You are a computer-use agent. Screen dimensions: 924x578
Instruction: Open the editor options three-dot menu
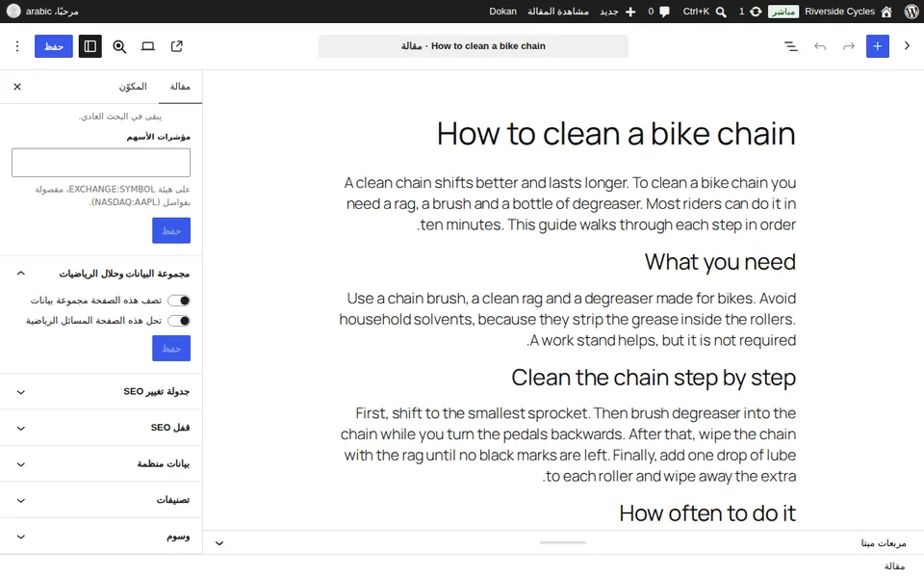17,46
